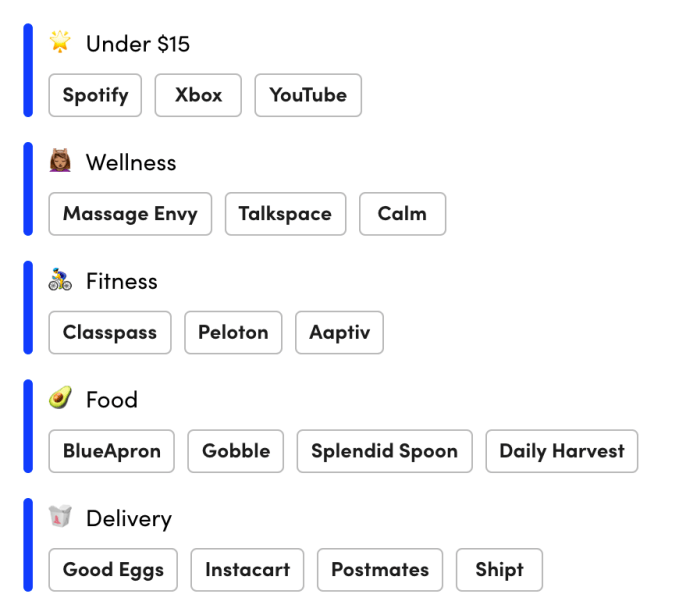
Task: Select Massage Envy under Wellness
Action: tap(130, 214)
